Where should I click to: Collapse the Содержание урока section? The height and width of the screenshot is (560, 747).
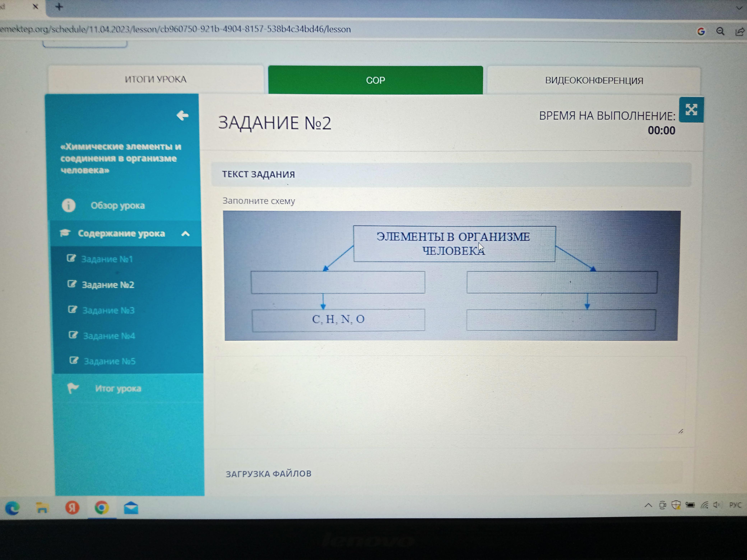pyautogui.click(x=185, y=234)
